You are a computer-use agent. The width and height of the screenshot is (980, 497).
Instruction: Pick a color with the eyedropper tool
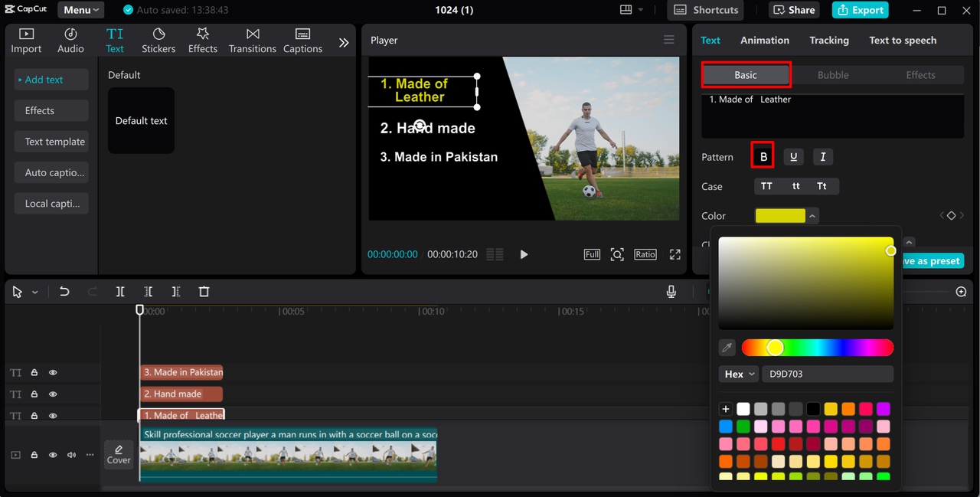(x=727, y=348)
